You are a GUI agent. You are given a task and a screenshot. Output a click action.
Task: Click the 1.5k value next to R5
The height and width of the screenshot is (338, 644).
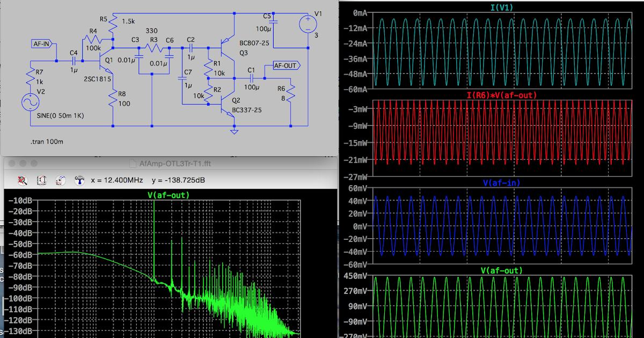128,21
